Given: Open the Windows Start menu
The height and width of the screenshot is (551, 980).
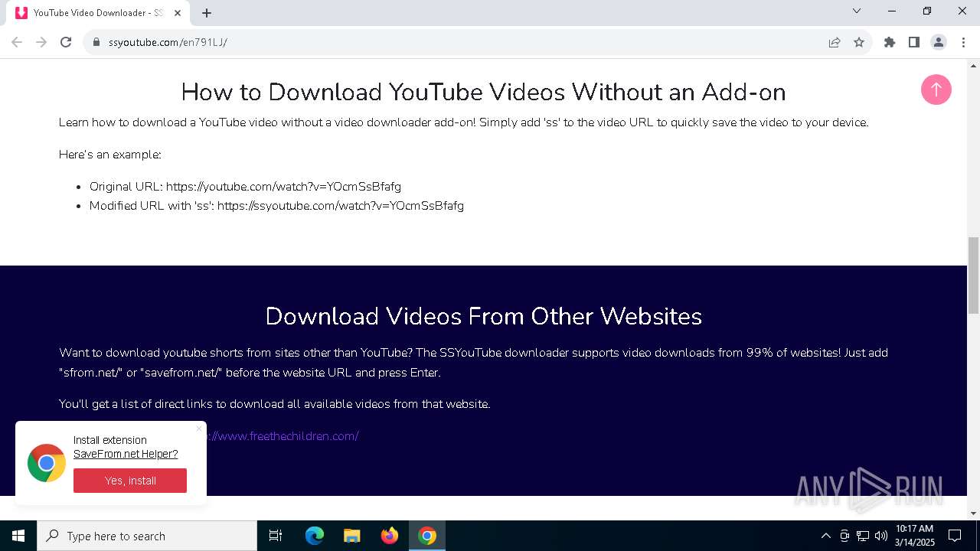Looking at the screenshot, I should [x=18, y=536].
